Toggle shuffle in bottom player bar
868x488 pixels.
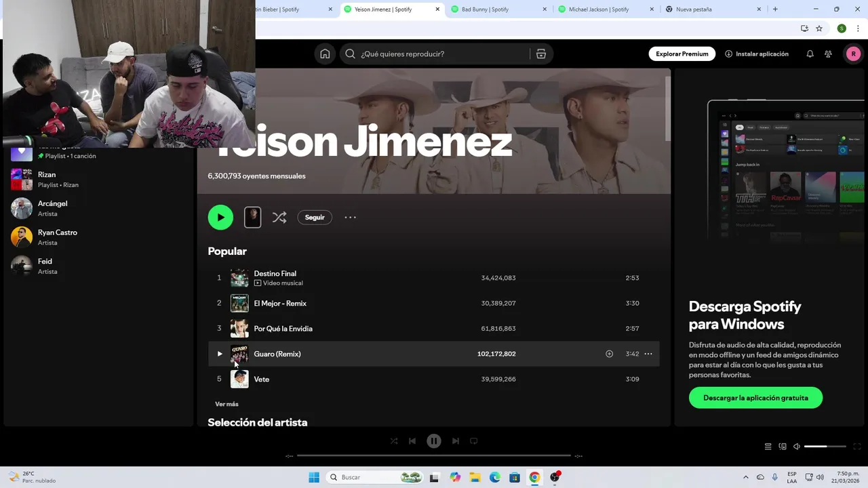point(394,441)
